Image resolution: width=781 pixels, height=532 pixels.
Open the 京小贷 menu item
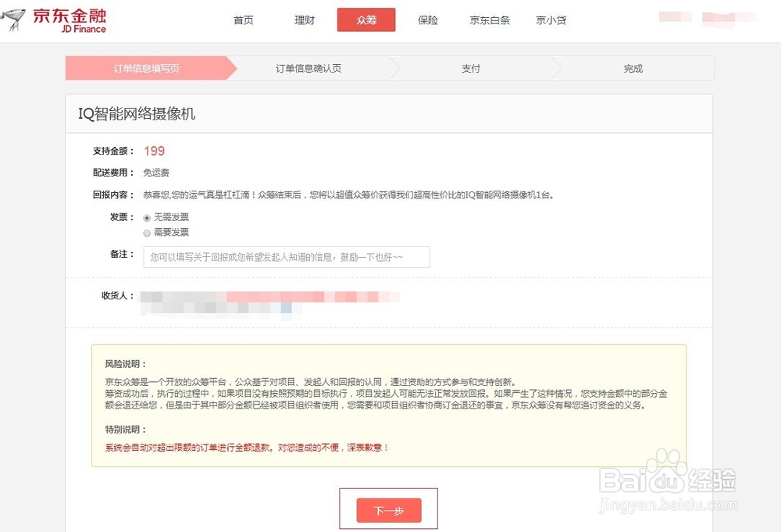pos(551,20)
